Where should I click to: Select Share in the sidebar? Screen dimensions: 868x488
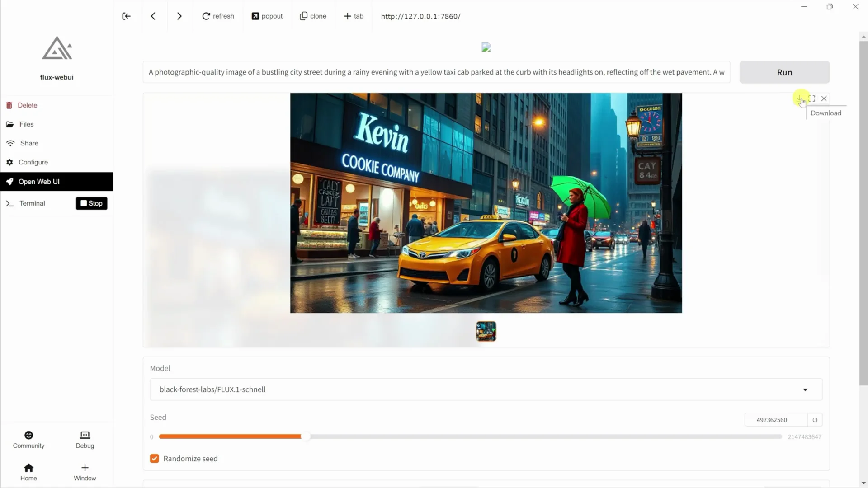pos(28,143)
